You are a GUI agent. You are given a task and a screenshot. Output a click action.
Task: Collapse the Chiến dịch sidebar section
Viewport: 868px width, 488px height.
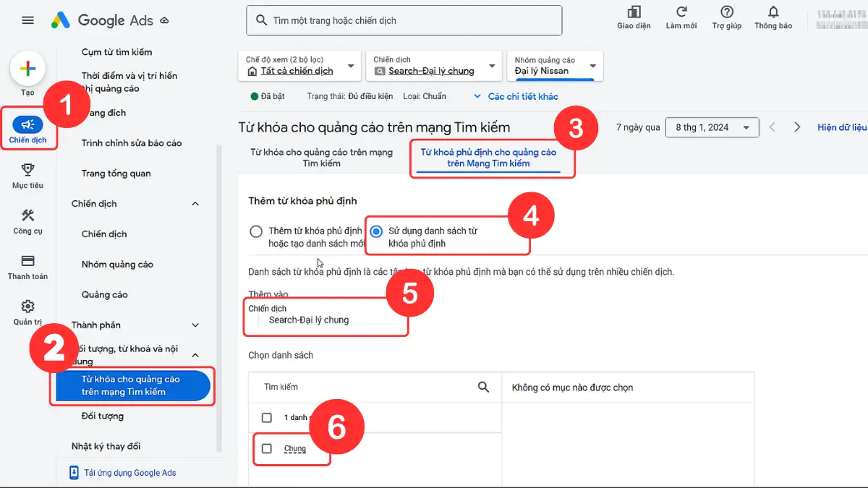click(195, 204)
